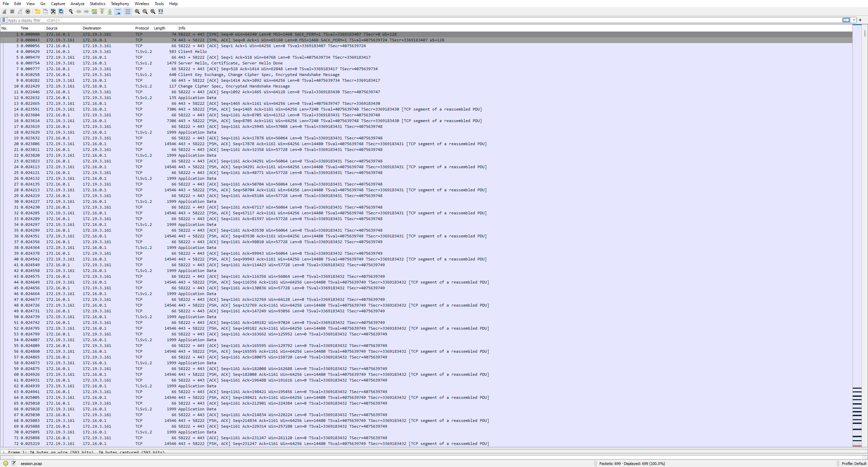The image size is (868, 467).
Task: Click Packets: 699 status bar text
Action: (610, 464)
